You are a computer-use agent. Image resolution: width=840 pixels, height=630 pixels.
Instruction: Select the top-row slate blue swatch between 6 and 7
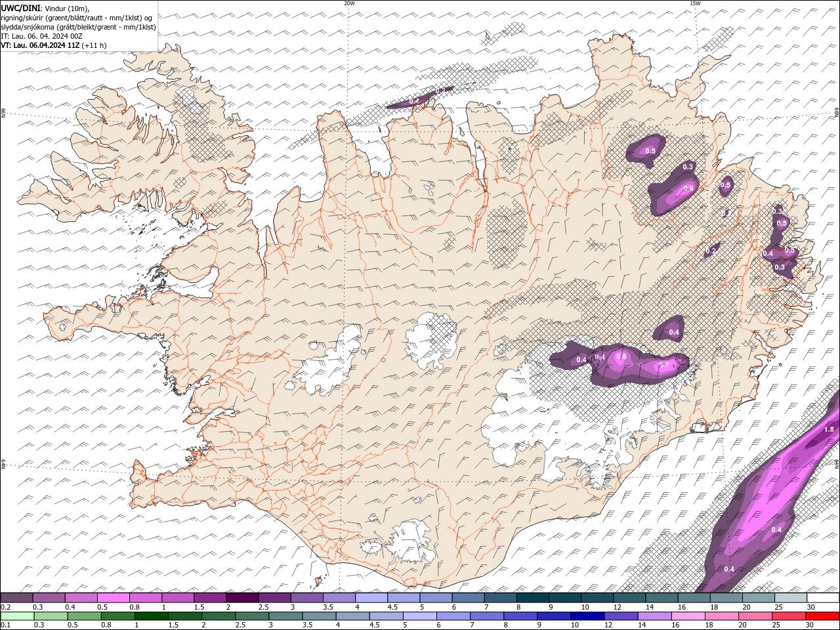[468, 598]
